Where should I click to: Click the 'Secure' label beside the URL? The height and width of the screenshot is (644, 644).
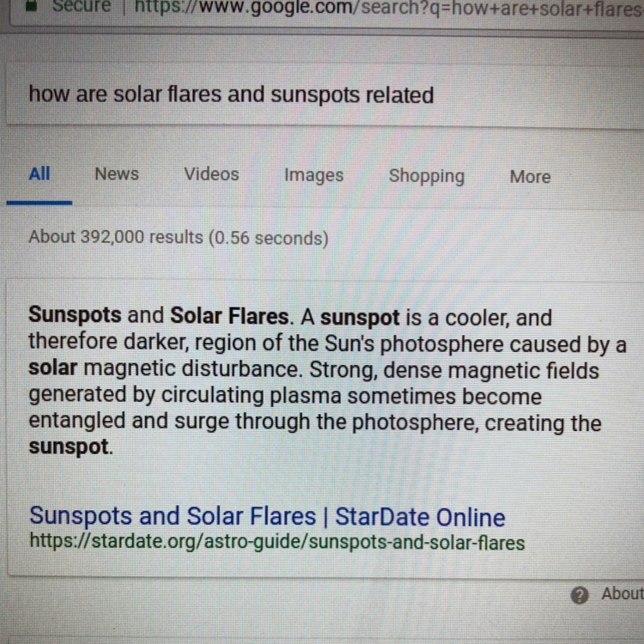82,6
